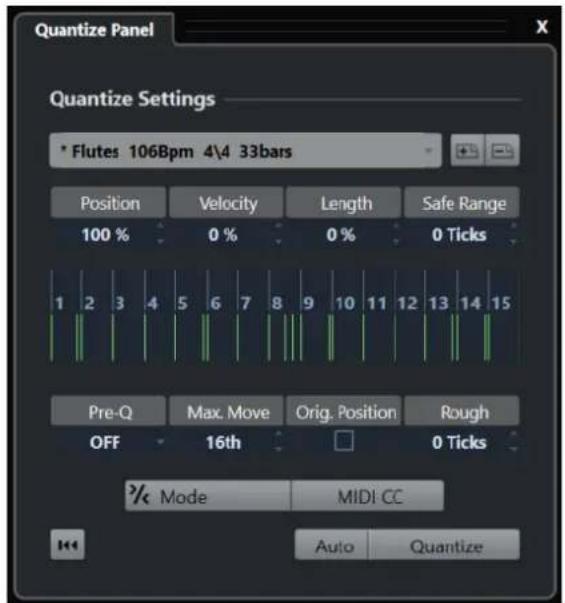Toggle the Orig. Position checkbox
565x603 pixels.
click(343, 441)
